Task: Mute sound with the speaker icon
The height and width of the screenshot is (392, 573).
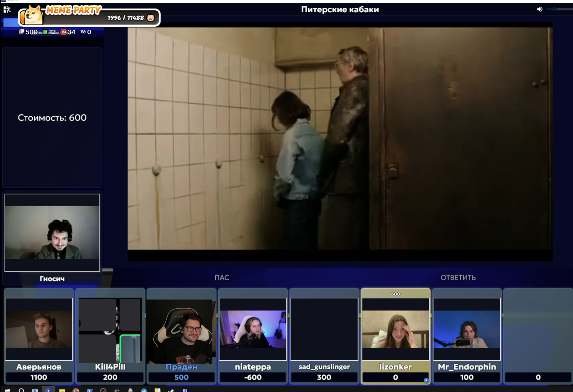Action: (540, 9)
